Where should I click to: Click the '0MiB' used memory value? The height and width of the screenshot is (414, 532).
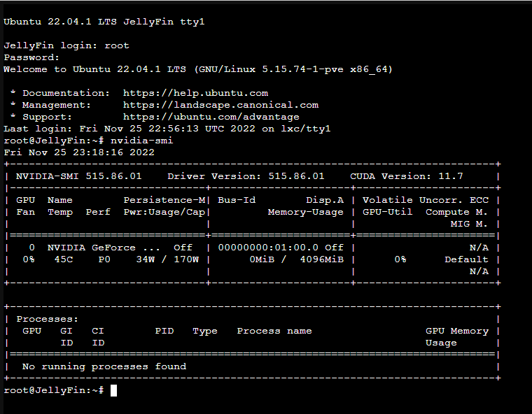[x=262, y=259]
